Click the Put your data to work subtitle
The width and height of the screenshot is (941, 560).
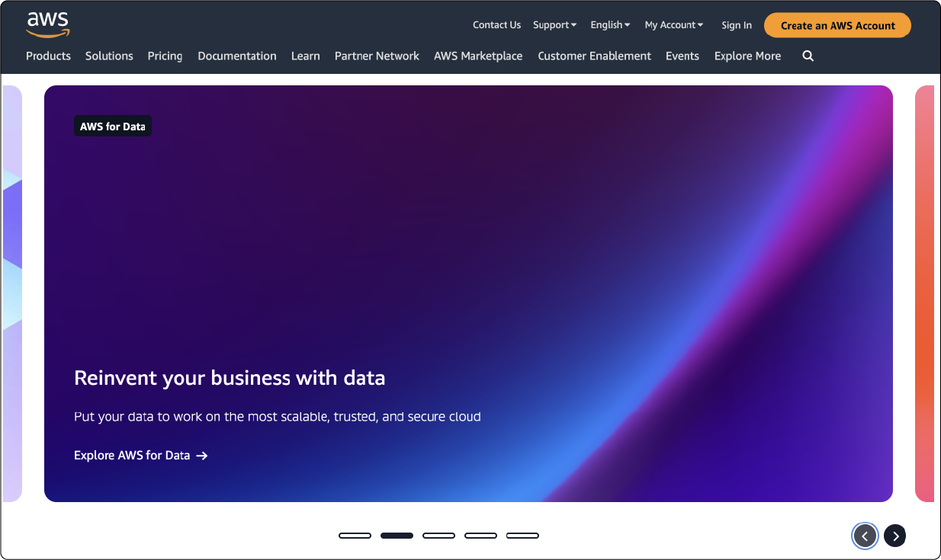pyautogui.click(x=278, y=417)
